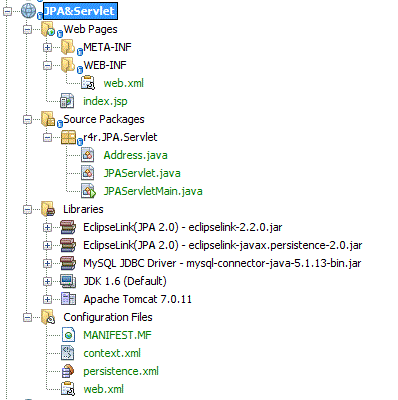Select the eclipselink-javax.persistence-2.0.jar text
398x400 pixels.
coord(223,245)
